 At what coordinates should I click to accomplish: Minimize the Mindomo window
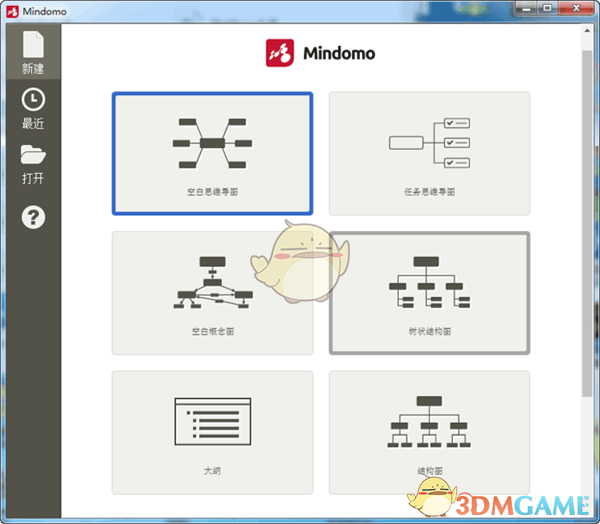tap(527, 8)
